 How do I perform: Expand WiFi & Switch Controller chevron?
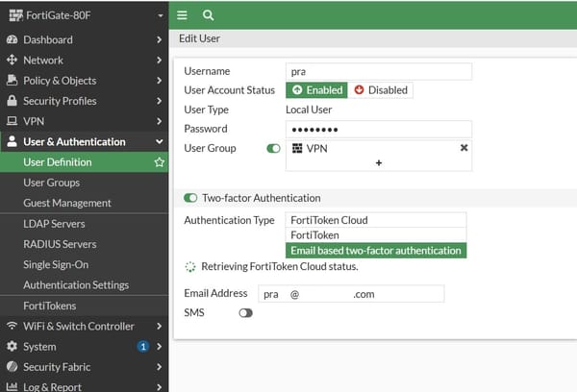pos(159,326)
